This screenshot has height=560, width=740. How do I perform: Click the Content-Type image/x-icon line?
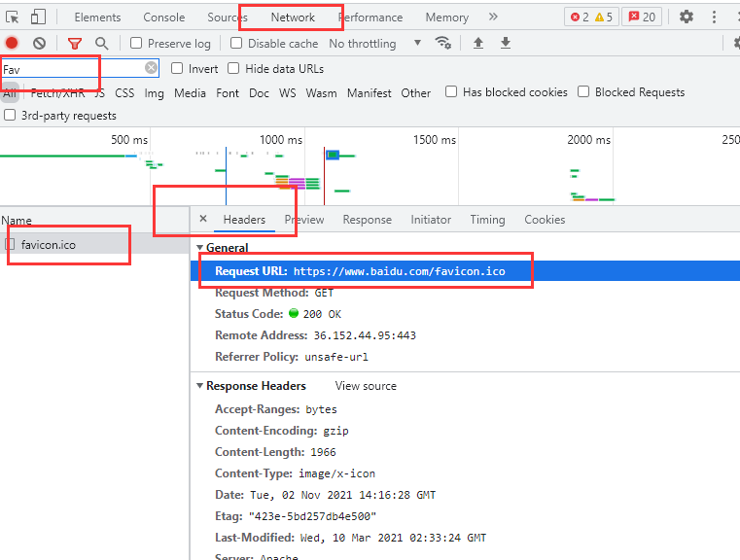click(x=295, y=473)
